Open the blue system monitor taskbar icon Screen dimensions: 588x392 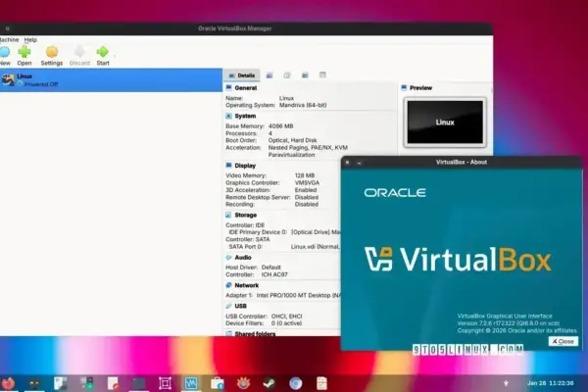coord(191,383)
